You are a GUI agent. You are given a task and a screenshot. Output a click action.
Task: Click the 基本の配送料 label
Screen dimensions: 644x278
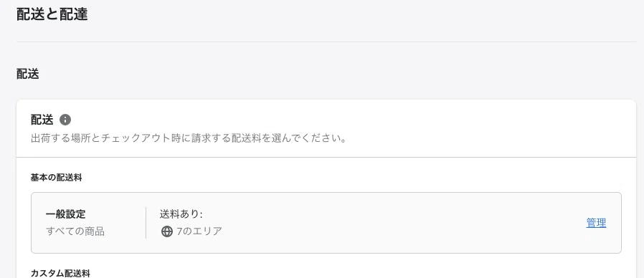pyautogui.click(x=56, y=178)
